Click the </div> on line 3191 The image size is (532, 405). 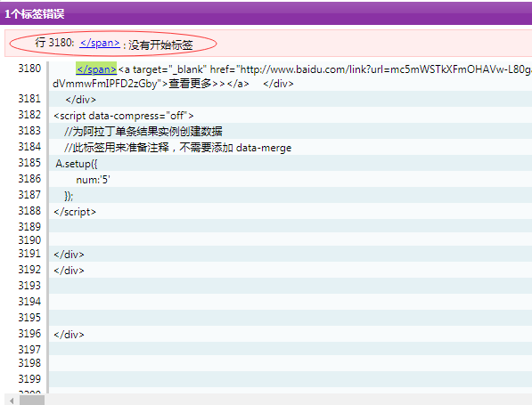point(69,255)
